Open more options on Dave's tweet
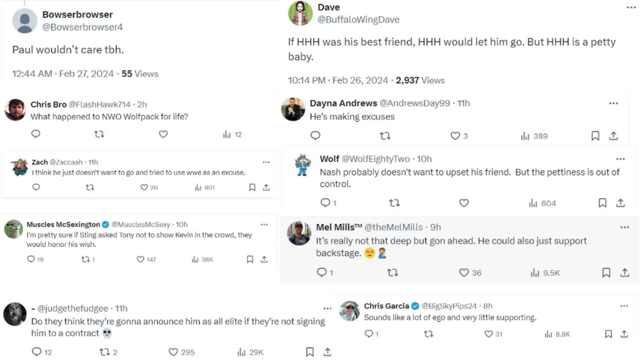 point(631,7)
